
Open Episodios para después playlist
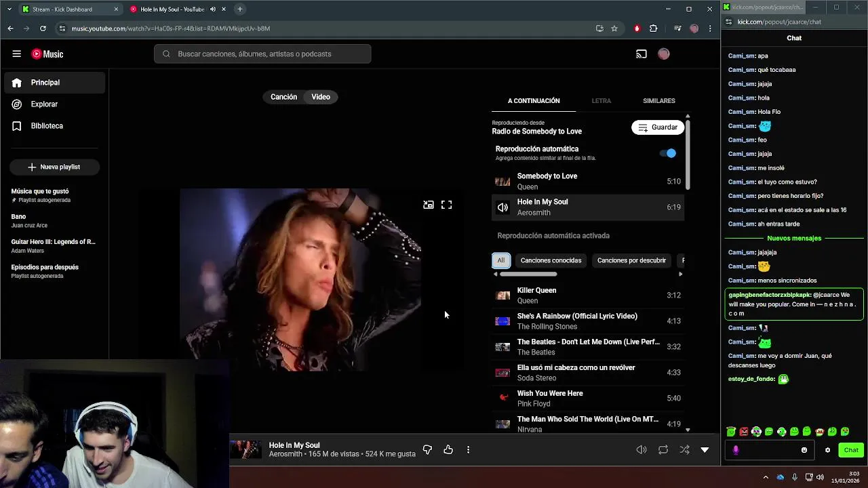(54, 271)
